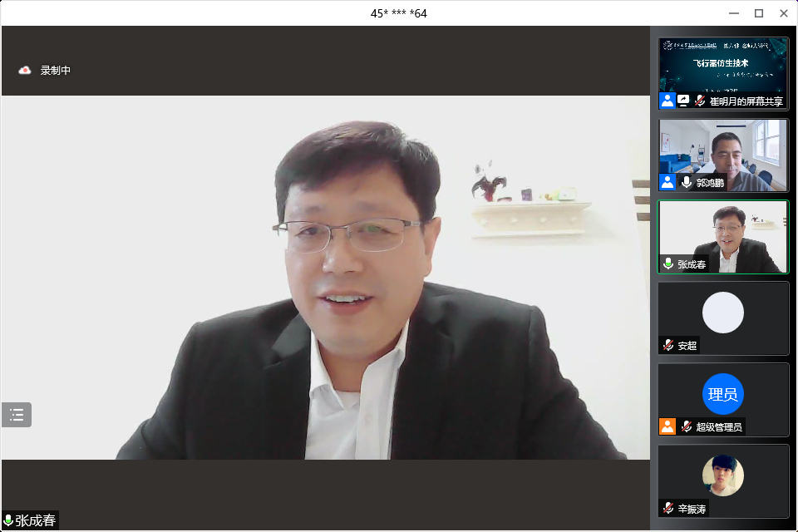798x532 pixels.
Task: Select 崔明月's shared screen thumbnail
Action: (723, 66)
